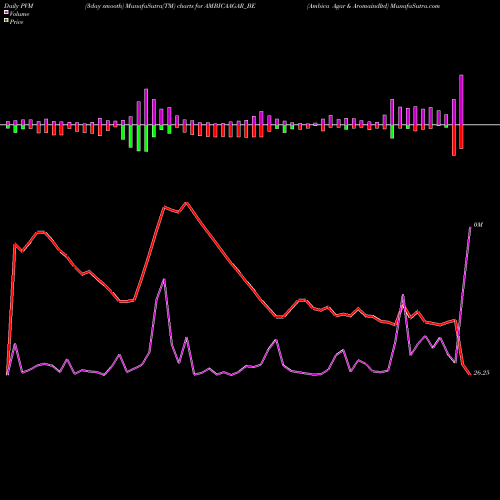Click the Price legend color swatch
The width and height of the screenshot is (500, 500).
(x=6, y=21)
